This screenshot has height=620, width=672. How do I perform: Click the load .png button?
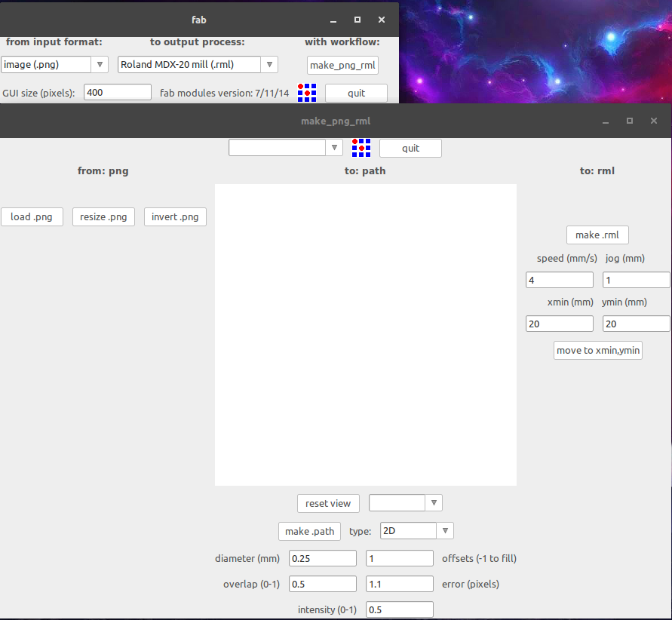(x=32, y=216)
